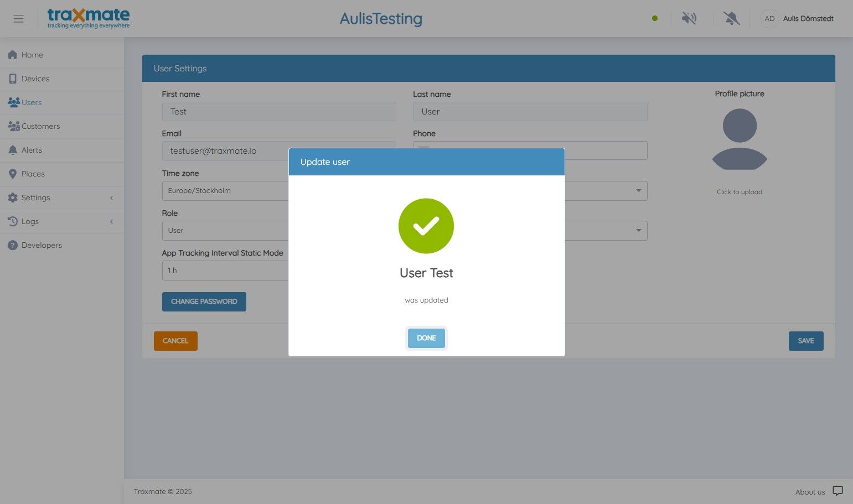
Task: Click the Alerts bell icon in sidebar
Action: coord(13,150)
